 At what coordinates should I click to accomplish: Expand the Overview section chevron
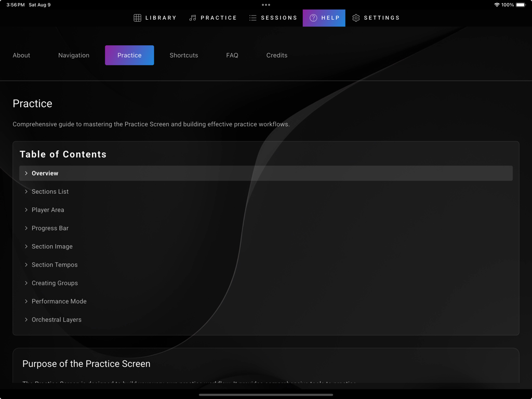coord(26,173)
